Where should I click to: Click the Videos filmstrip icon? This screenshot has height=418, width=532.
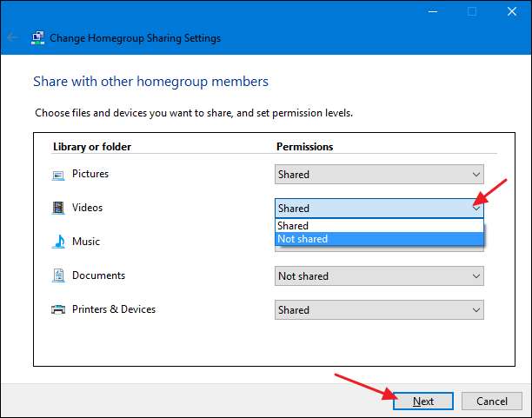coord(58,209)
